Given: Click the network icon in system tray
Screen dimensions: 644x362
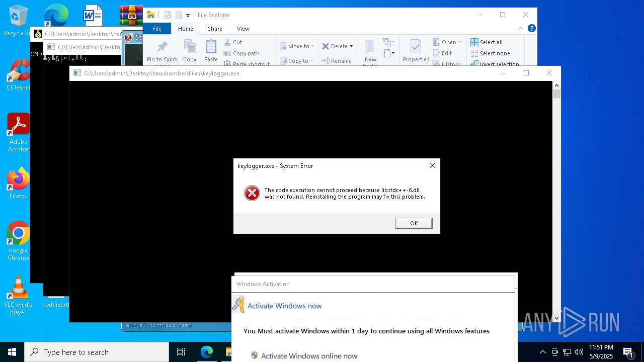Looking at the screenshot, I should [567, 352].
